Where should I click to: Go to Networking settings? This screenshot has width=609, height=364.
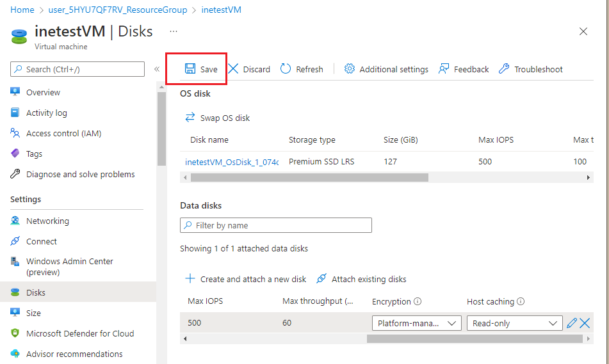[47, 221]
